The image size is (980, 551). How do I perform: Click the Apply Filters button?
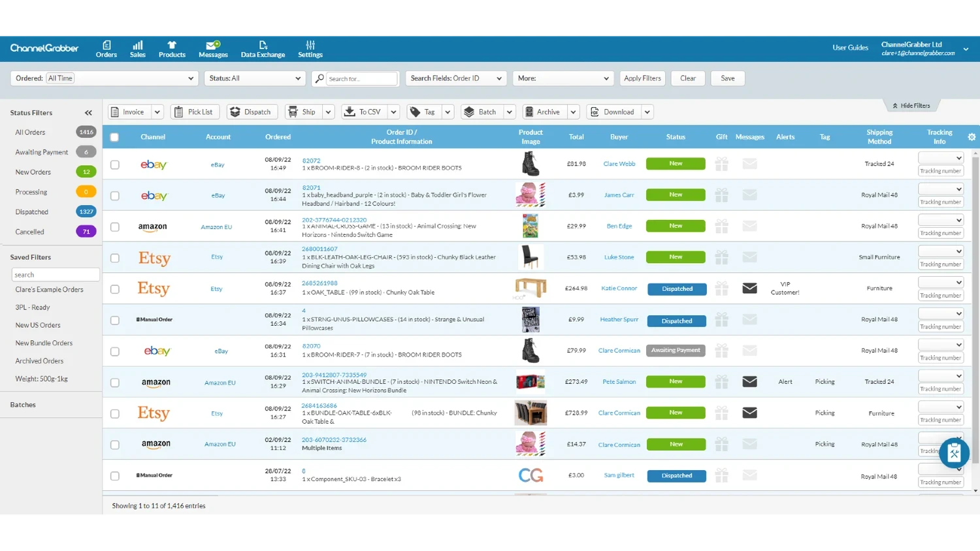point(642,78)
